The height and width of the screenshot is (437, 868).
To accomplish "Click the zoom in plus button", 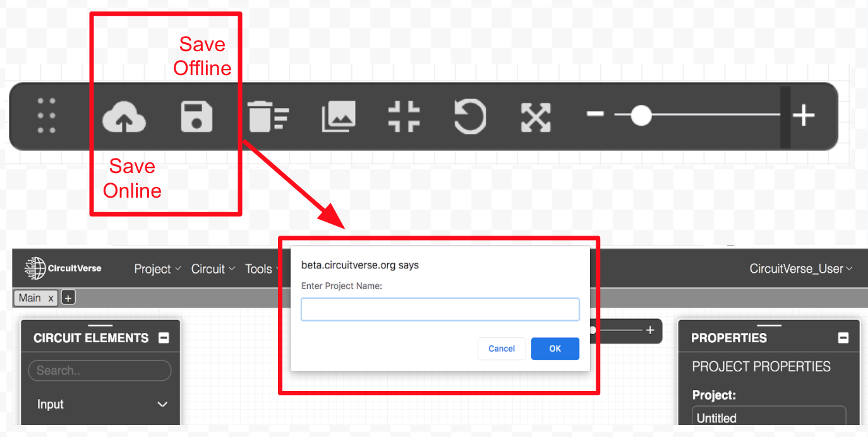I will [x=804, y=116].
